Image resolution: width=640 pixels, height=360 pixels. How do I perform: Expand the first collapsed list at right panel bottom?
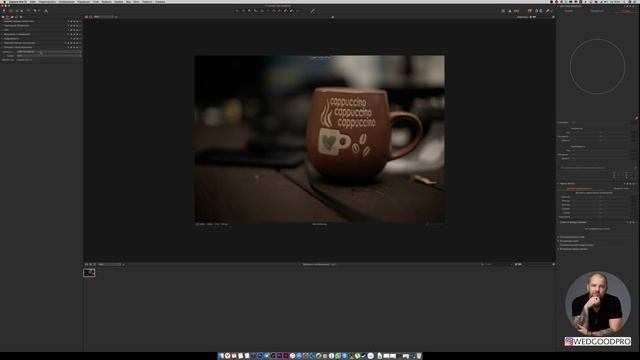point(571,237)
